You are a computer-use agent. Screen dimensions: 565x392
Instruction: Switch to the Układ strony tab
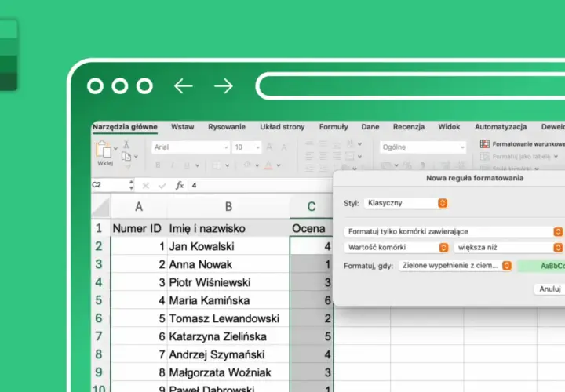click(x=282, y=127)
